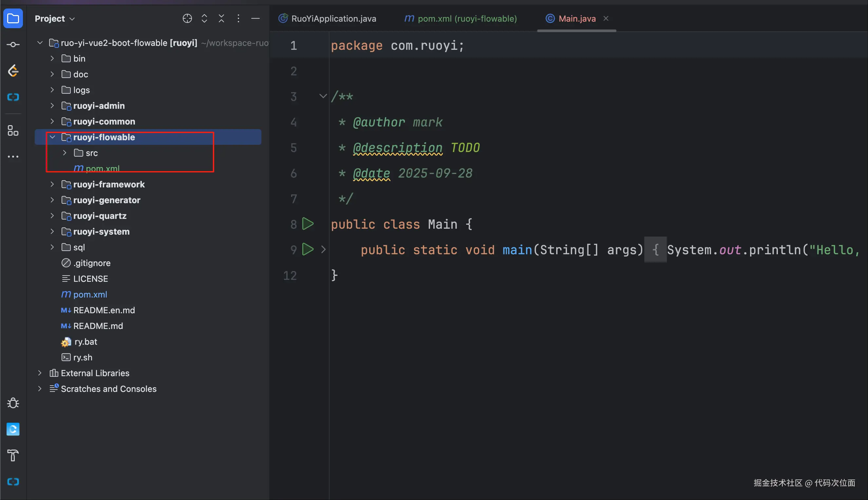
Task: Run Main class from line 8 gutter
Action: (308, 224)
